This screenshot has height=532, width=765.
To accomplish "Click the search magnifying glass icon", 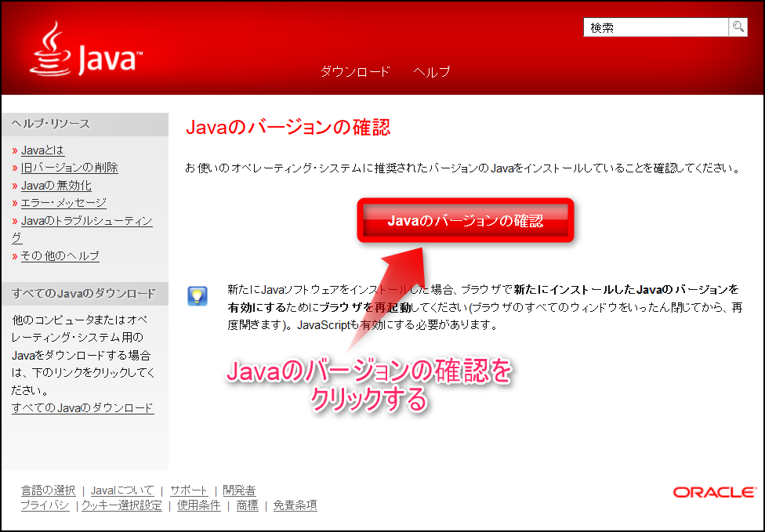I will coord(738,27).
